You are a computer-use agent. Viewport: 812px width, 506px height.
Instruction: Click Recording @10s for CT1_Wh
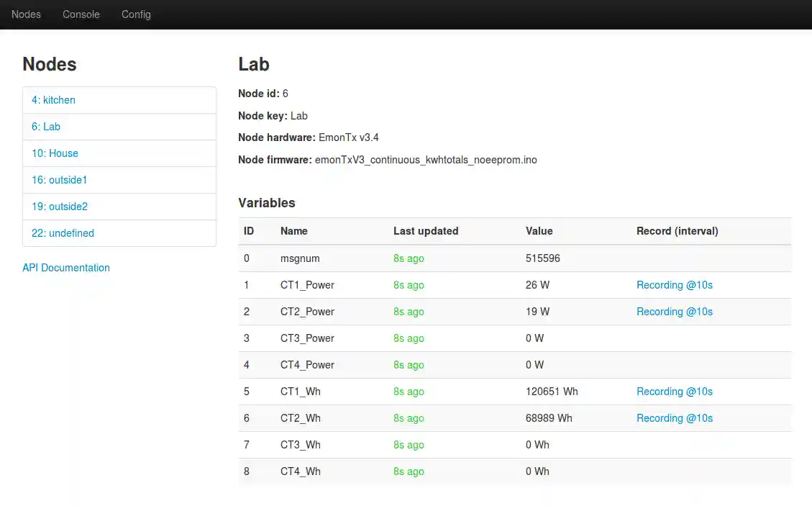[x=674, y=392]
